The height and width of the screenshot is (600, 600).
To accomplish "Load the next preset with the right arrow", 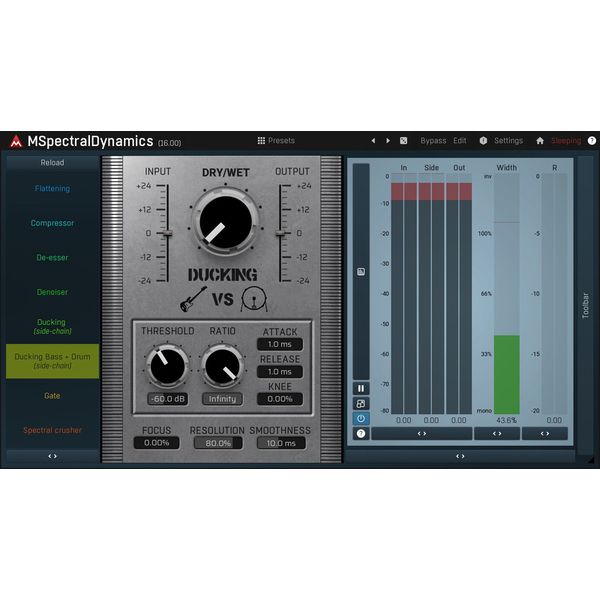I will [388, 140].
